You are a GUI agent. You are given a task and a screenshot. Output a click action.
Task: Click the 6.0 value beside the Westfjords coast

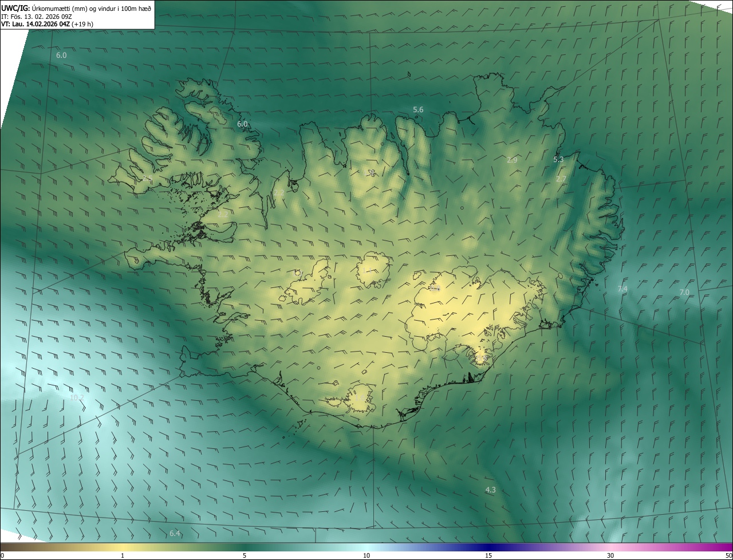pos(242,124)
